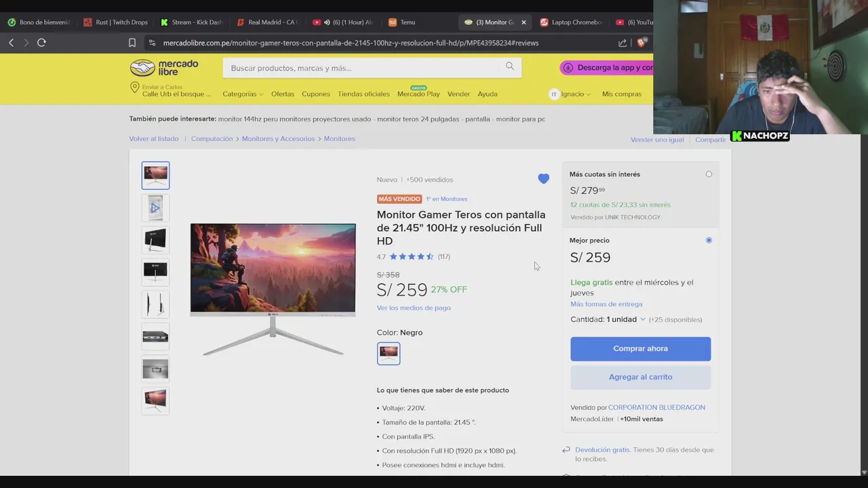Expand the Categorías dropdown
The width and height of the screenshot is (868, 488).
[243, 94]
